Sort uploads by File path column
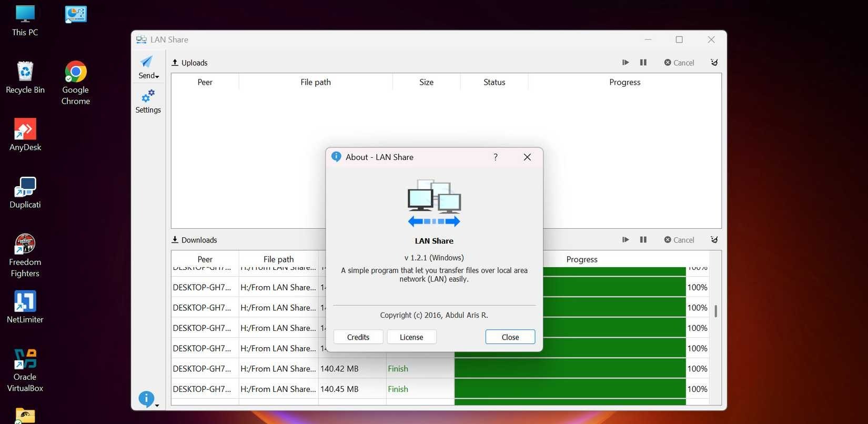 click(x=316, y=82)
